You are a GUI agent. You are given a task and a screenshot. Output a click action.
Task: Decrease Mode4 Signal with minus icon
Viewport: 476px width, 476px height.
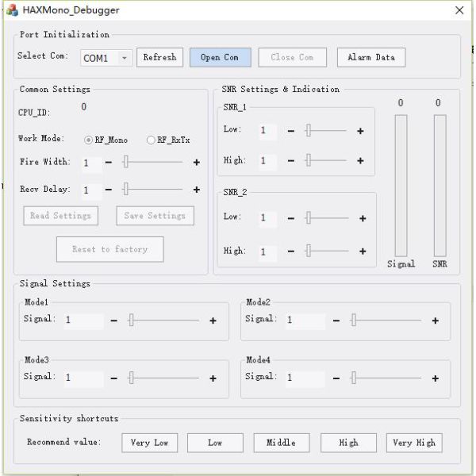(336, 378)
